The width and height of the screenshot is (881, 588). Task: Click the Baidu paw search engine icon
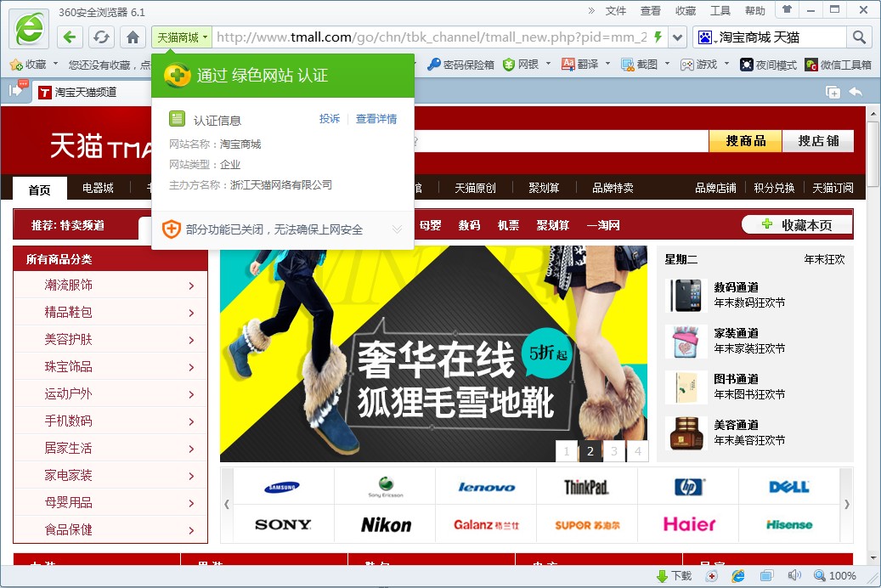tap(704, 37)
